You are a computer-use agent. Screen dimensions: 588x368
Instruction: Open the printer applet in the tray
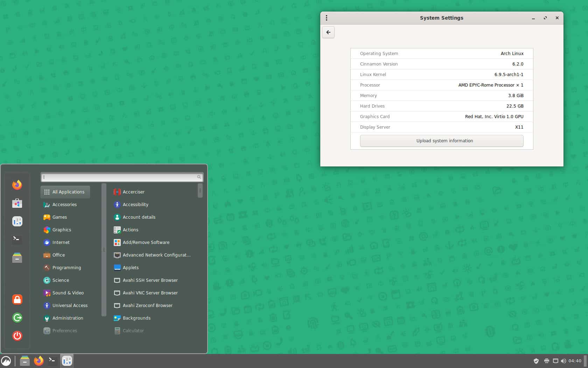[546, 361]
